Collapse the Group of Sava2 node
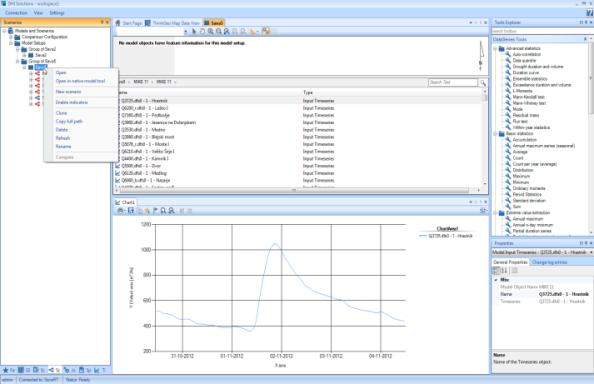The image size is (594, 384). click(x=17, y=49)
